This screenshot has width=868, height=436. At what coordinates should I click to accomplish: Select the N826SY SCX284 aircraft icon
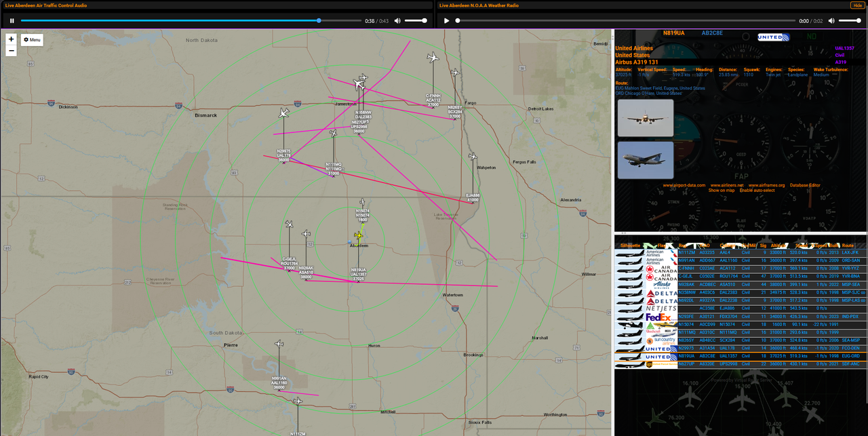455,72
